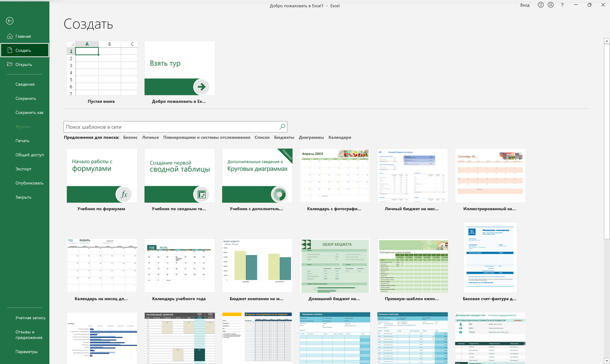Click the back arrow icon
This screenshot has height=364, width=610.
[x=10, y=21]
